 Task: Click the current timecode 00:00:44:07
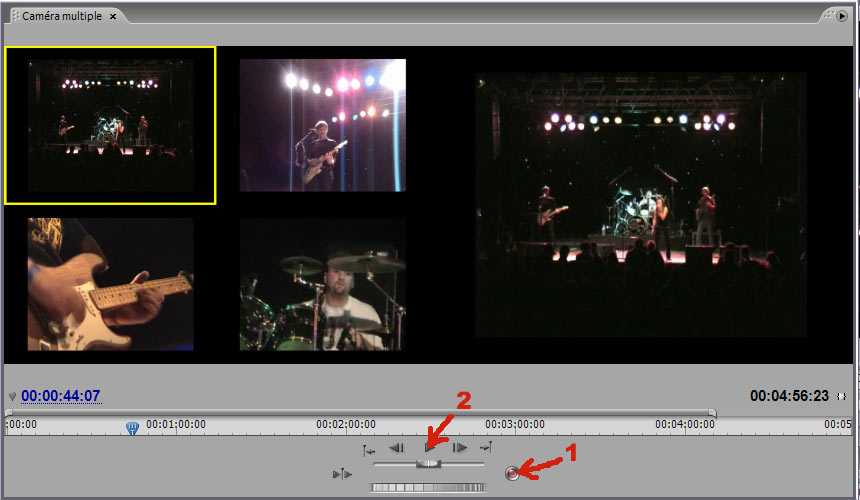coord(61,396)
